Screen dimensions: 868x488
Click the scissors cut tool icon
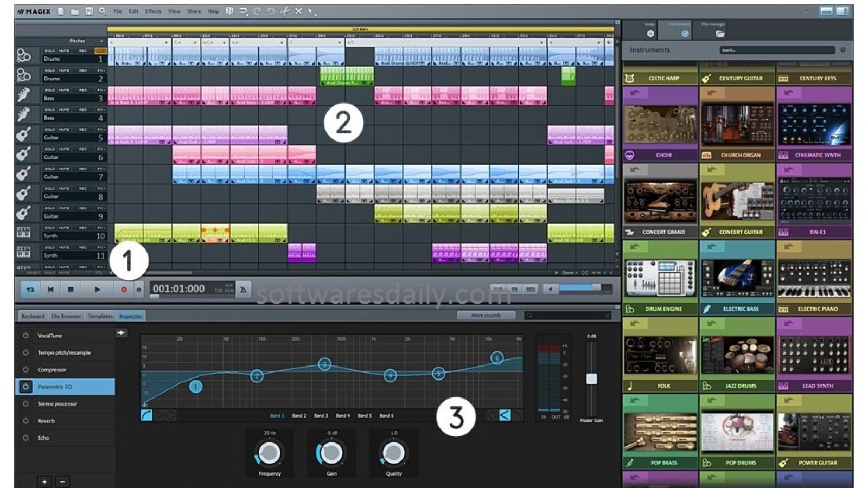[x=284, y=11]
